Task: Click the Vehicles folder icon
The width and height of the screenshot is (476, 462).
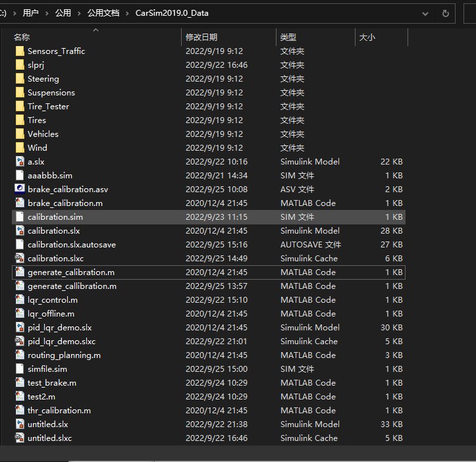Action: tap(20, 134)
